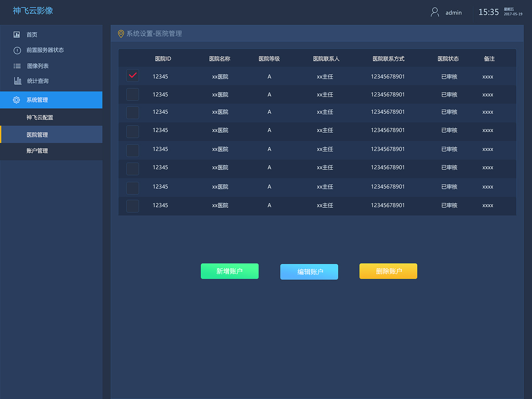Click the blue 编辑账户 button
The height and width of the screenshot is (399, 532).
[x=309, y=272]
